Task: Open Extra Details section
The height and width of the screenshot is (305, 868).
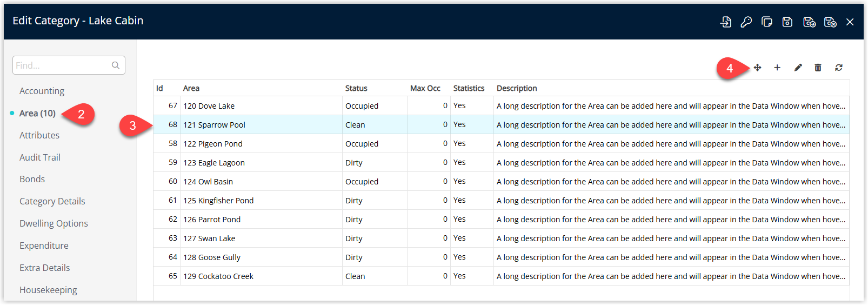Action: [x=45, y=268]
